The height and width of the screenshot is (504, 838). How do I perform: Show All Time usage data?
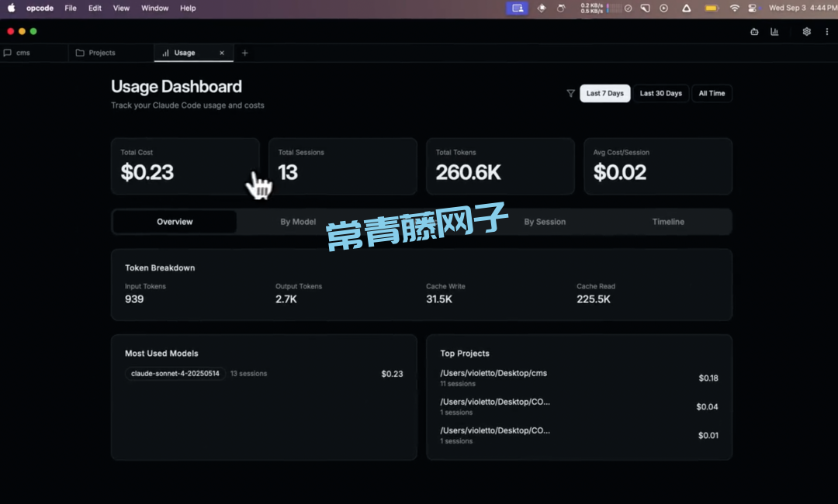(x=712, y=94)
